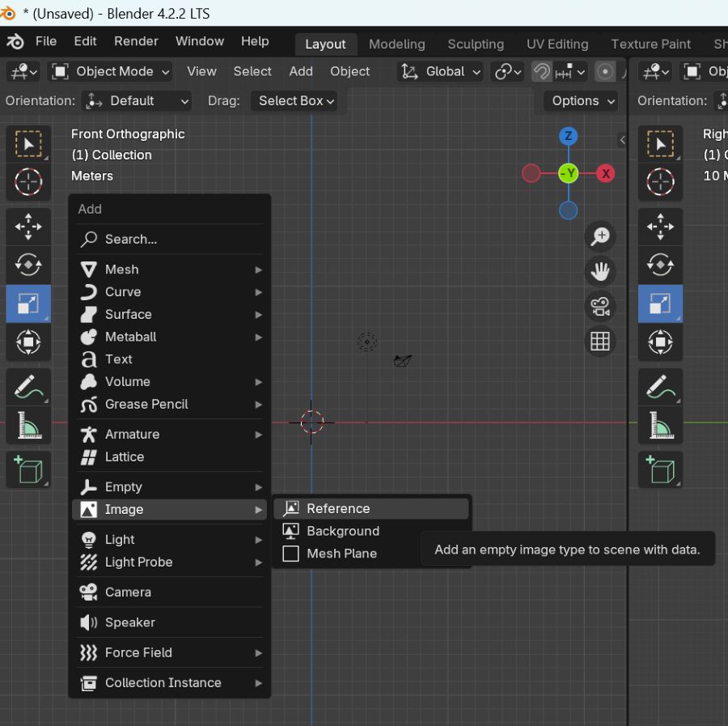Open the Mesh submenu in Add menu
Image resolution: width=728 pixels, height=726 pixels.
coord(170,270)
